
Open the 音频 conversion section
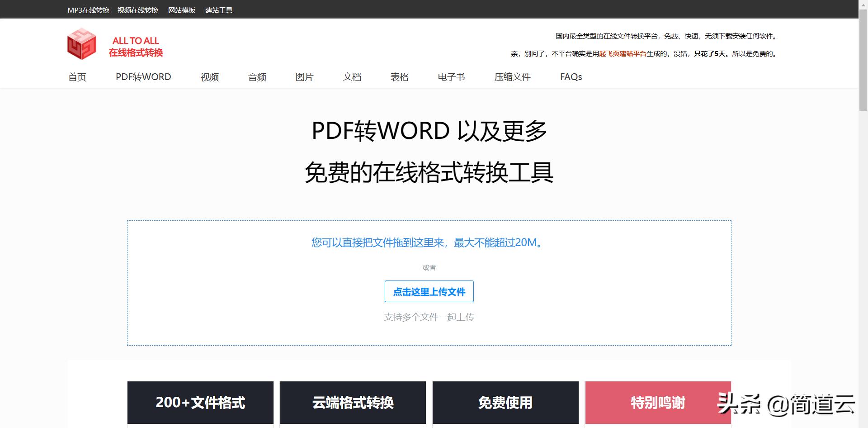[x=257, y=77]
